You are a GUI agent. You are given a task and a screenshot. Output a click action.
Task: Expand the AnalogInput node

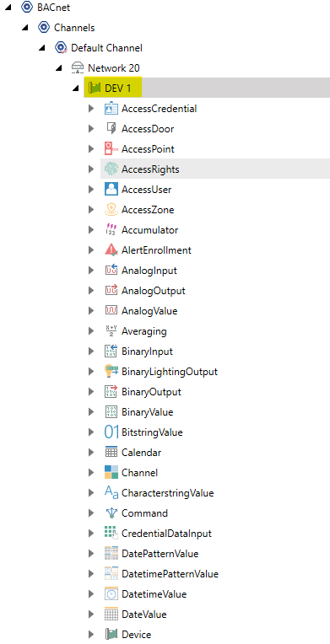pos(91,271)
